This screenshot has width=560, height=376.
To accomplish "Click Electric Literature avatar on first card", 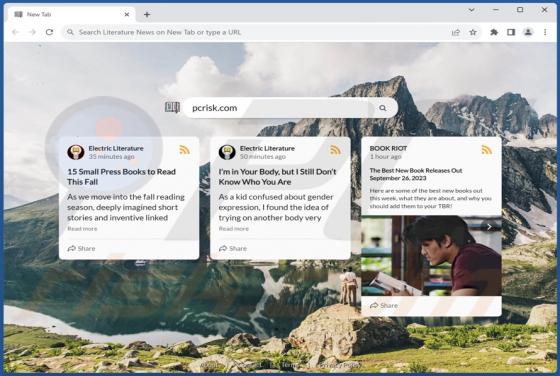I will click(76, 152).
